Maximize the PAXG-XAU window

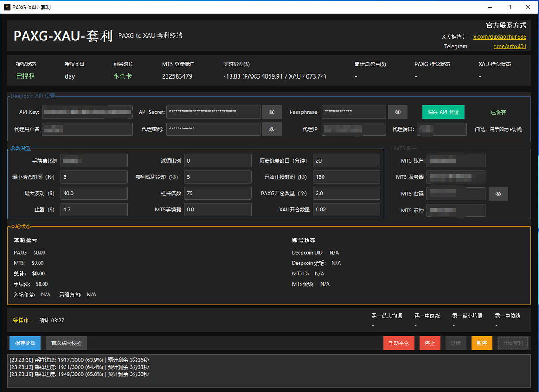[508, 7]
